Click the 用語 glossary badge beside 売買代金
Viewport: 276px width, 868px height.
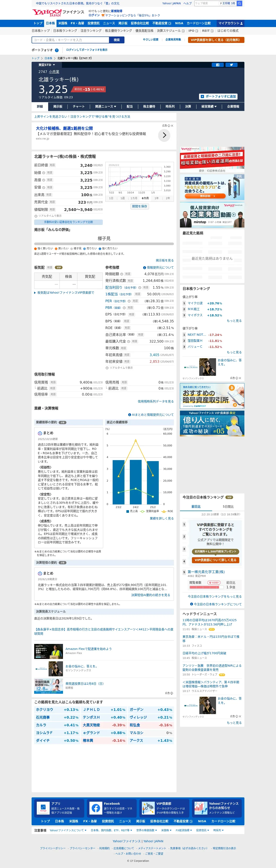point(52,202)
